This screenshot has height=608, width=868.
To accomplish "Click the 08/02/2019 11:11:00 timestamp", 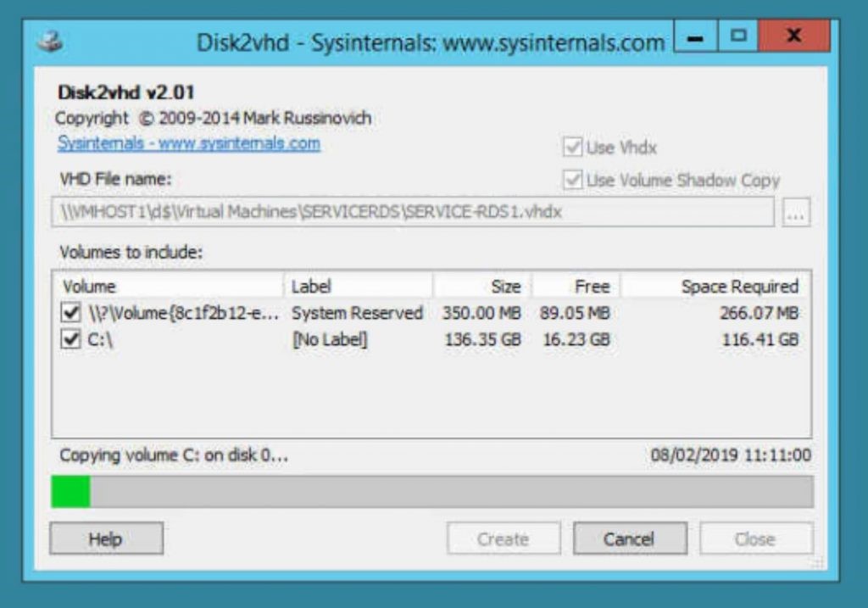I will click(731, 455).
